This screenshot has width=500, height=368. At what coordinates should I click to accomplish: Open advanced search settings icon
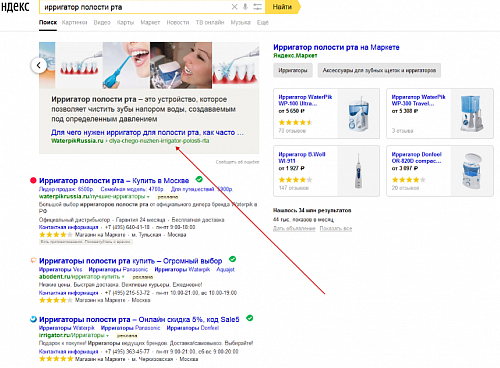[x=257, y=7]
